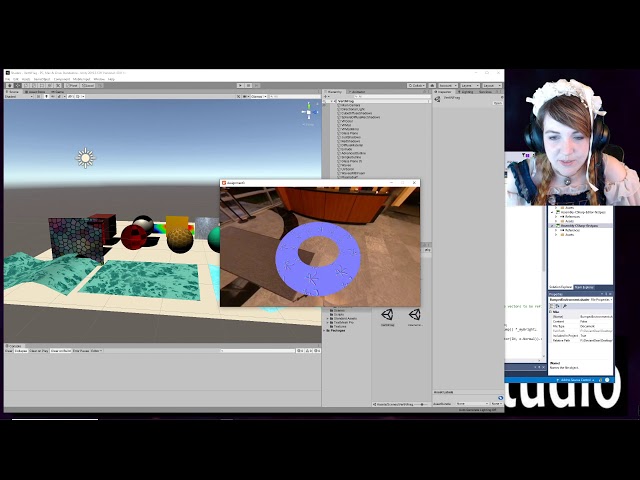640x480 pixels.
Task: Collapse the VertFrag scene root
Action: click(331, 101)
